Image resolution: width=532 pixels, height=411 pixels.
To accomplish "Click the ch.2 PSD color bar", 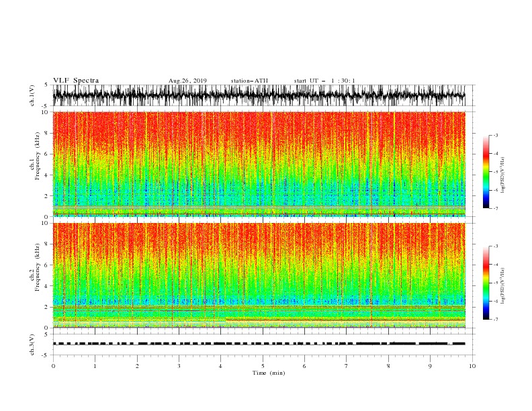I will 486,283.
